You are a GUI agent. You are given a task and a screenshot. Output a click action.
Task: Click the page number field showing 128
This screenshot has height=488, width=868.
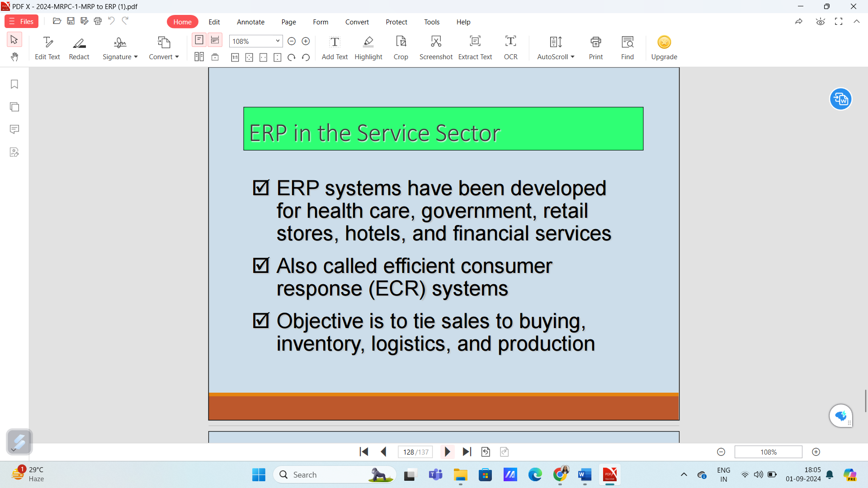point(415,452)
